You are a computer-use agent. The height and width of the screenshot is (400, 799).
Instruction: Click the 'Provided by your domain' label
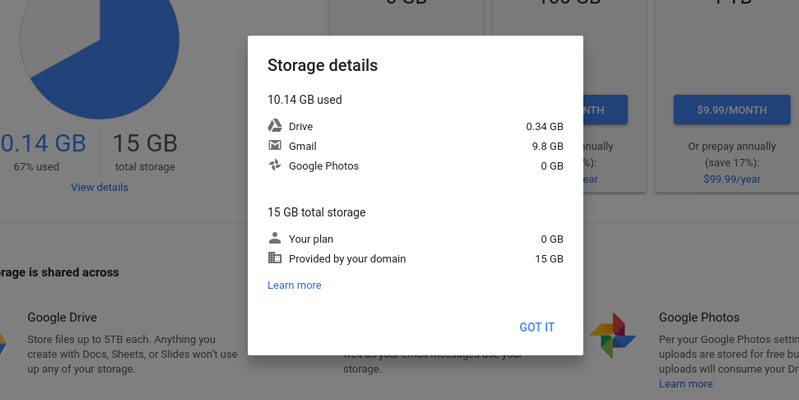click(347, 259)
